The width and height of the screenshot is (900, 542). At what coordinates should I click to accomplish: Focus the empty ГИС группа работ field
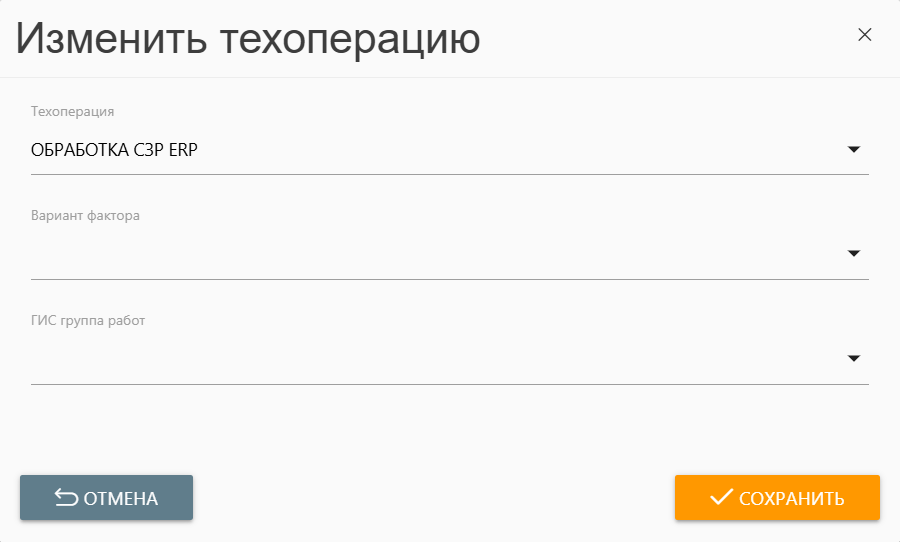tap(430, 359)
